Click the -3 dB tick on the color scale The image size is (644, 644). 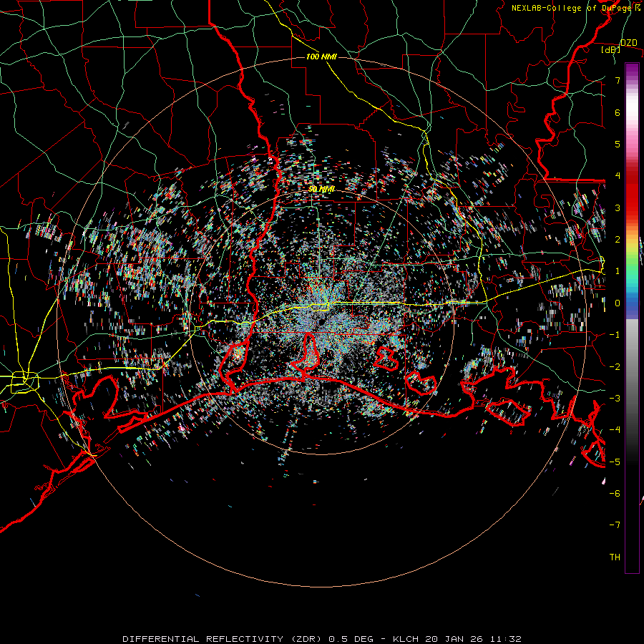(615, 399)
